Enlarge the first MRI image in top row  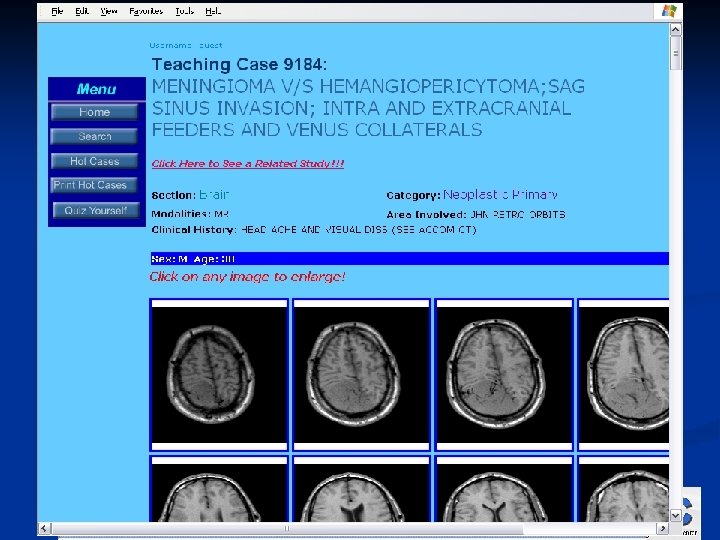[x=219, y=375]
